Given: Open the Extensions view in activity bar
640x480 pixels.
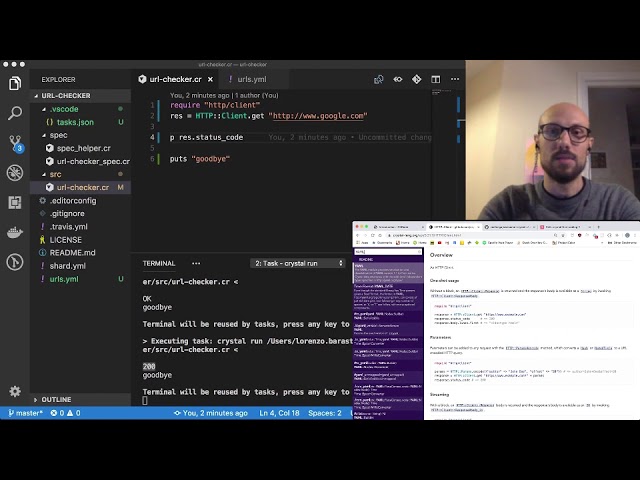Looking at the screenshot, I should pyautogui.click(x=15, y=202).
